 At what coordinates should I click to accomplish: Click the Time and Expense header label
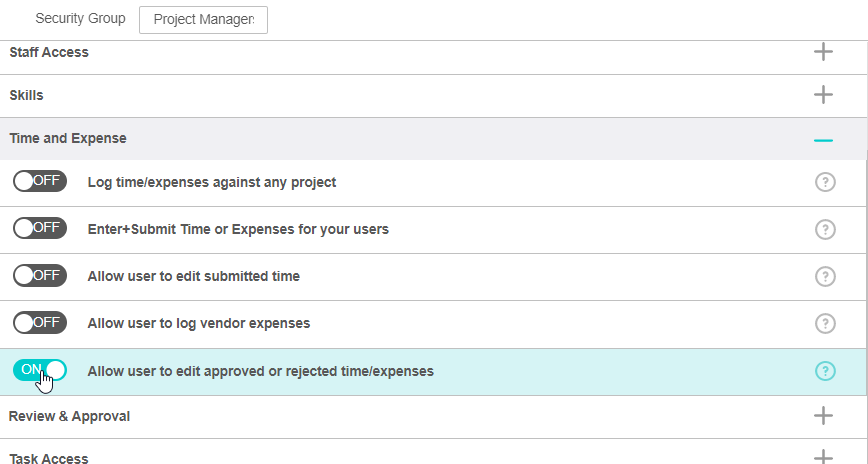click(68, 139)
